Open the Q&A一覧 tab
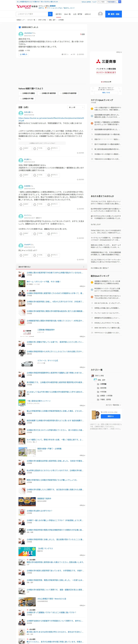Screen dimensions: 138x644 (67, 14)
